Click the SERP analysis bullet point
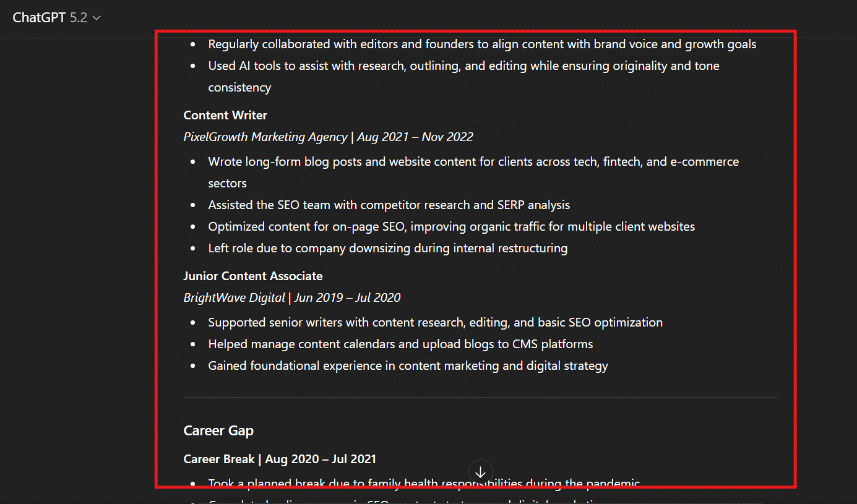 coord(389,205)
